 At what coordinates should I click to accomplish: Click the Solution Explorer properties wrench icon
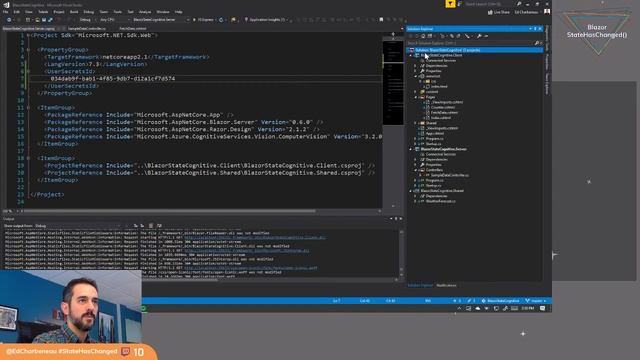coord(479,36)
